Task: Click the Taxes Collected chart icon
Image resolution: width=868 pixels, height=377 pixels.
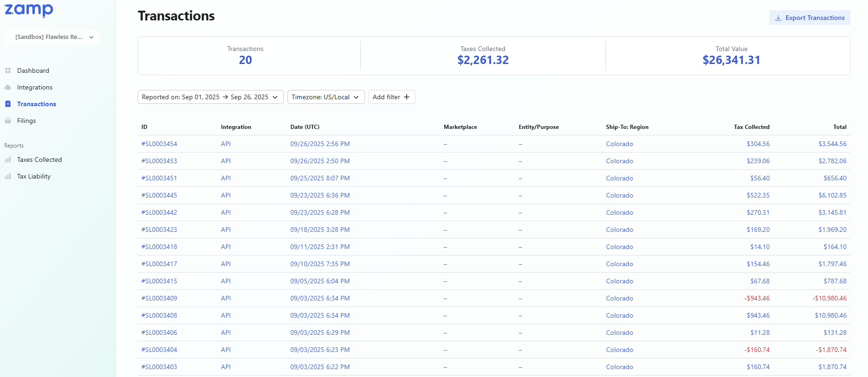Action: click(x=8, y=160)
